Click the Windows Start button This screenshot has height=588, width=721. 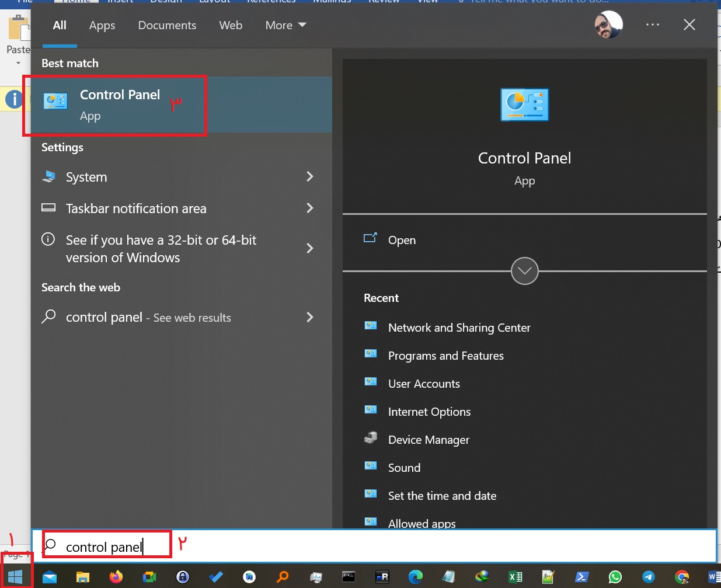(x=15, y=576)
